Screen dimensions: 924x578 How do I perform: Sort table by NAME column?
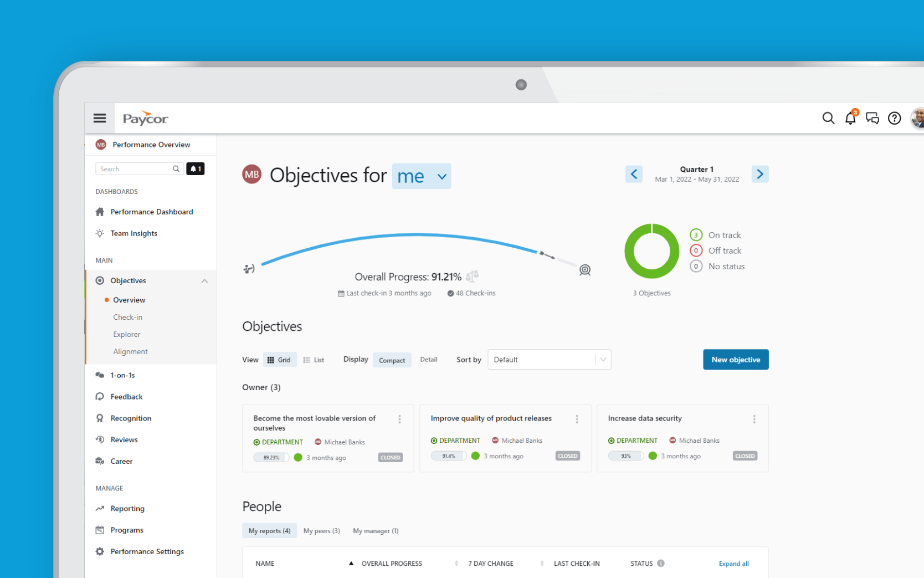click(x=265, y=564)
